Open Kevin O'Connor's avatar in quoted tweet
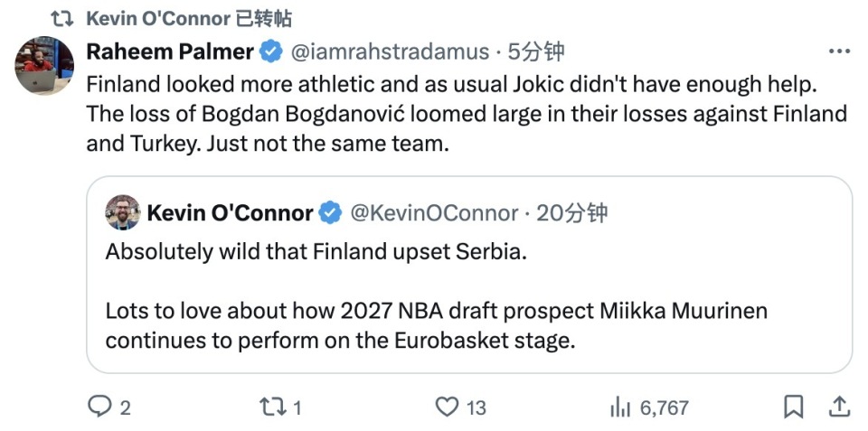 coord(122,213)
